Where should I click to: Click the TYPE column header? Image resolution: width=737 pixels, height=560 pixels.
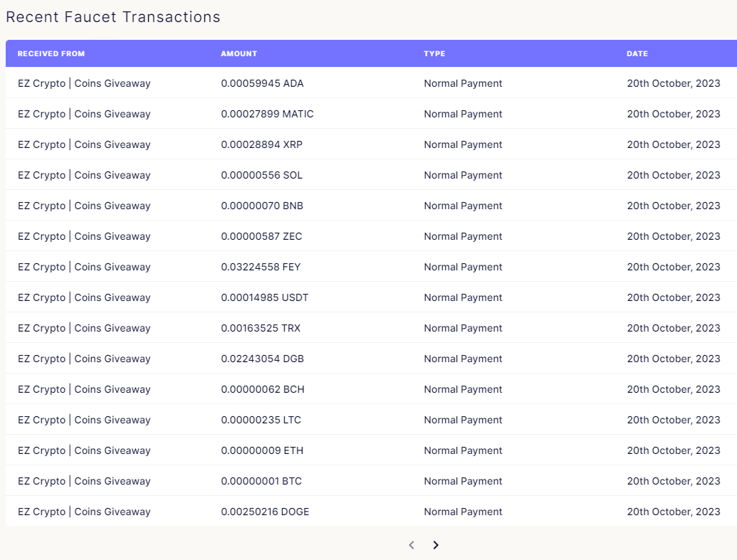[x=434, y=53]
